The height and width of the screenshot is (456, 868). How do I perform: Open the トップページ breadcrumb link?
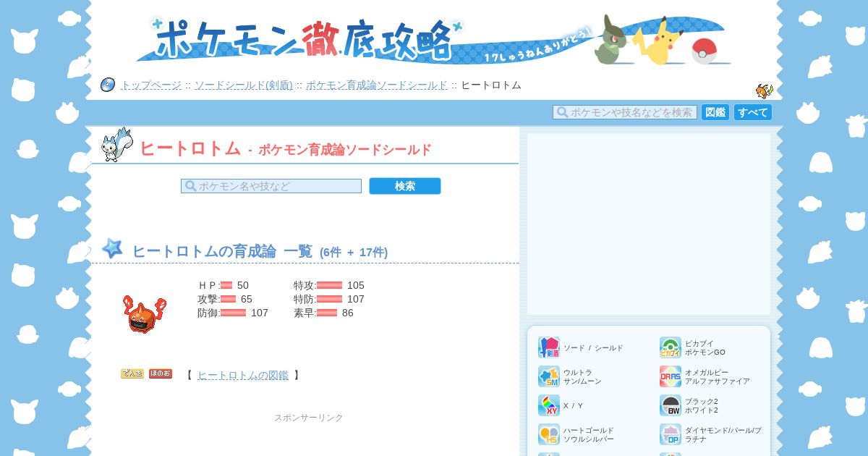coord(151,85)
